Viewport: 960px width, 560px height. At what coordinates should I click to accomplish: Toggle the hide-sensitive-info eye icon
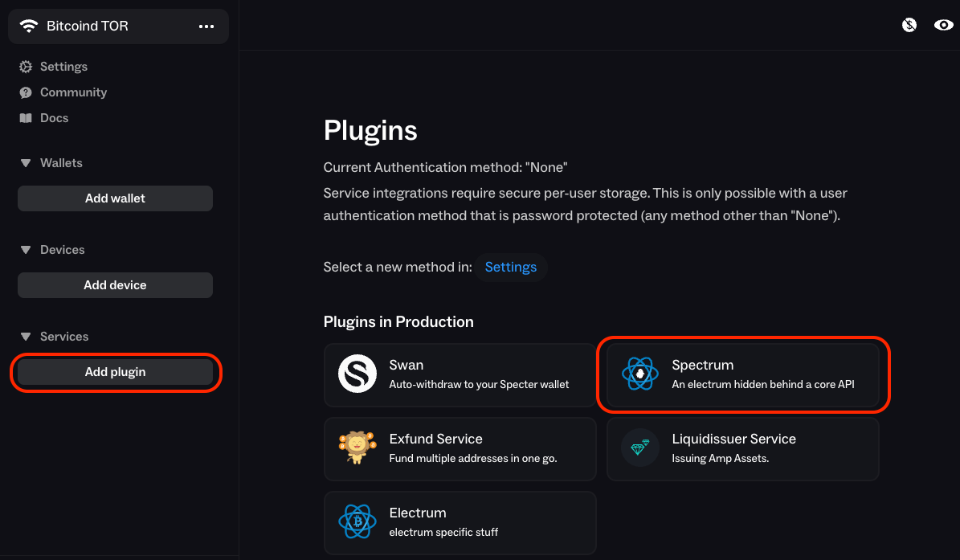click(x=943, y=25)
